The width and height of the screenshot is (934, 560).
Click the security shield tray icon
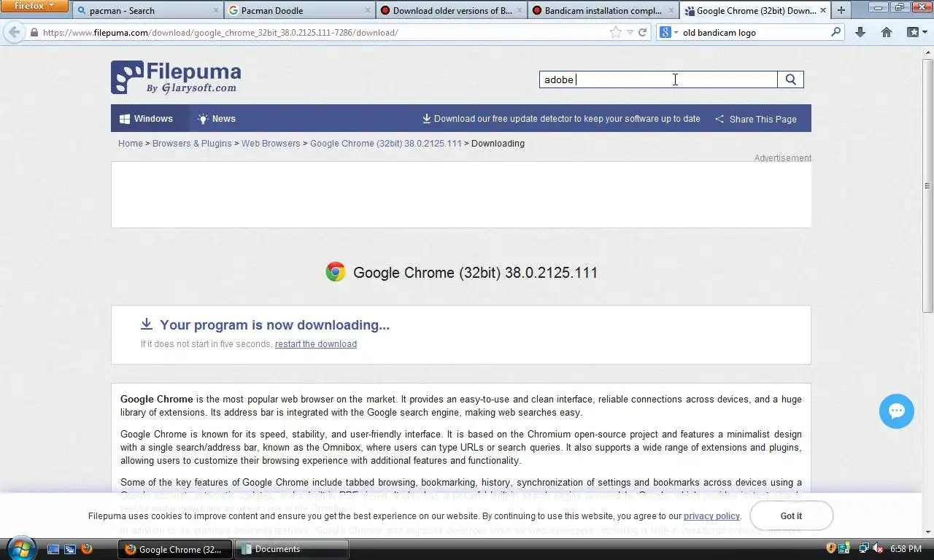[x=831, y=548]
